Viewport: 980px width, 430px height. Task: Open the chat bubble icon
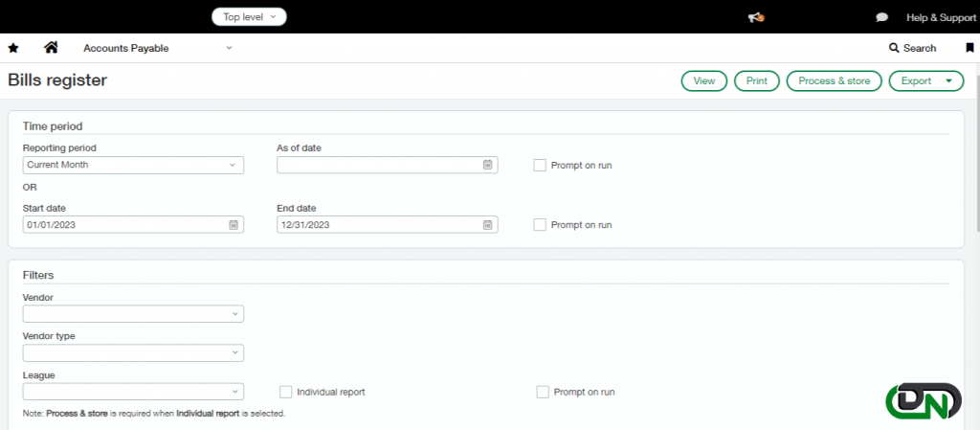pyautogui.click(x=881, y=17)
